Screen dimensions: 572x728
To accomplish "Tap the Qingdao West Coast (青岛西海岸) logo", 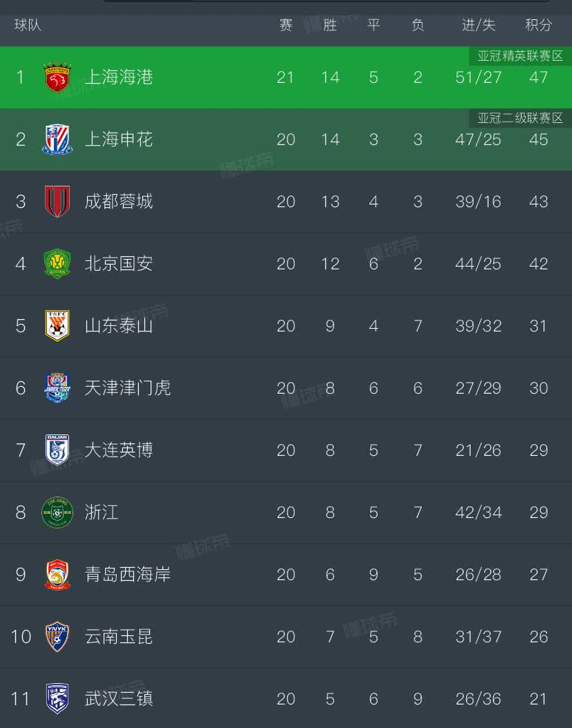I will point(57,575).
